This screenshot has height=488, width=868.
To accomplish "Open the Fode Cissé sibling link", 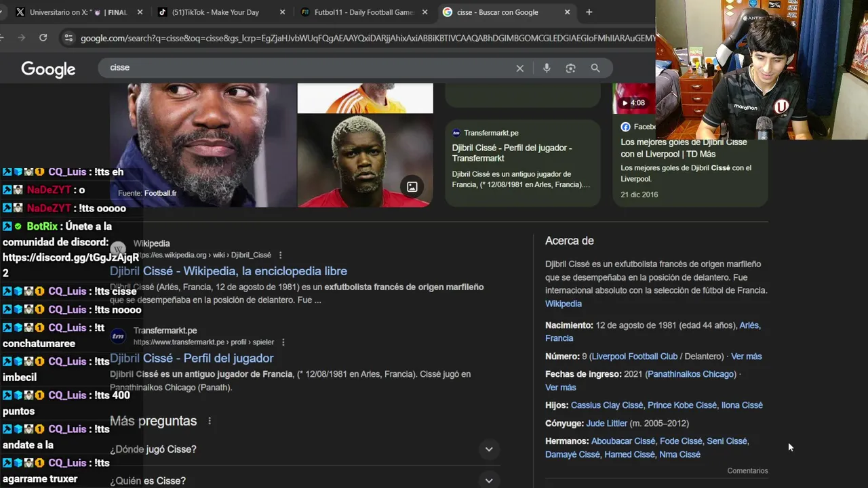I will coord(681,441).
